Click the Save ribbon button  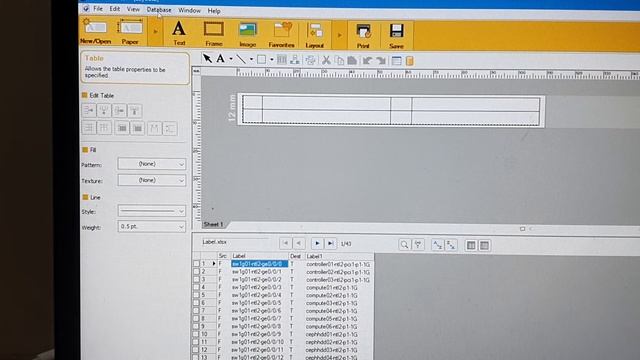click(396, 36)
